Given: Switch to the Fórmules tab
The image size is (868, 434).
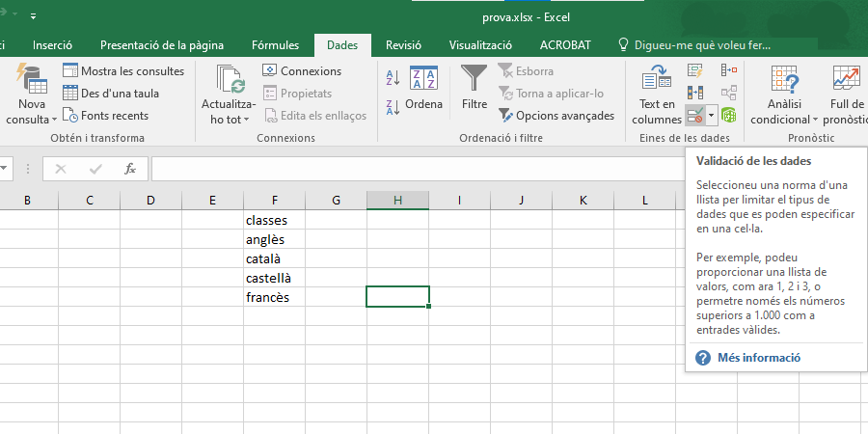Looking at the screenshot, I should (275, 44).
